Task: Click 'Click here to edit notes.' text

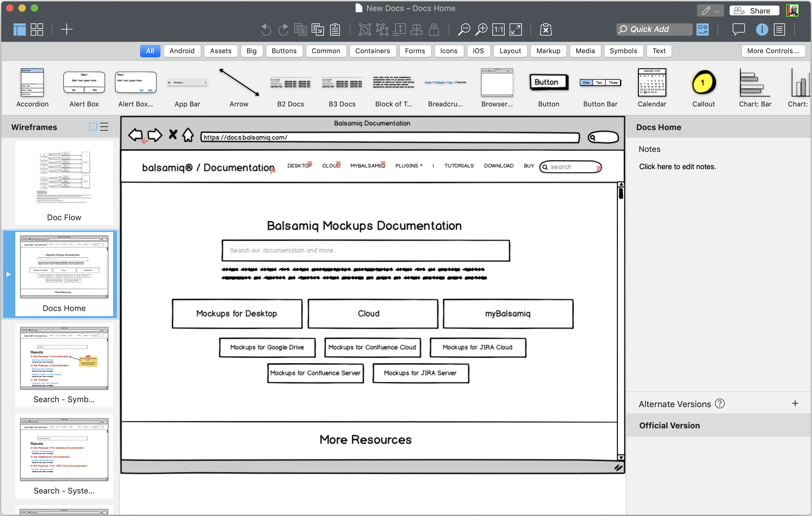Action: (677, 167)
